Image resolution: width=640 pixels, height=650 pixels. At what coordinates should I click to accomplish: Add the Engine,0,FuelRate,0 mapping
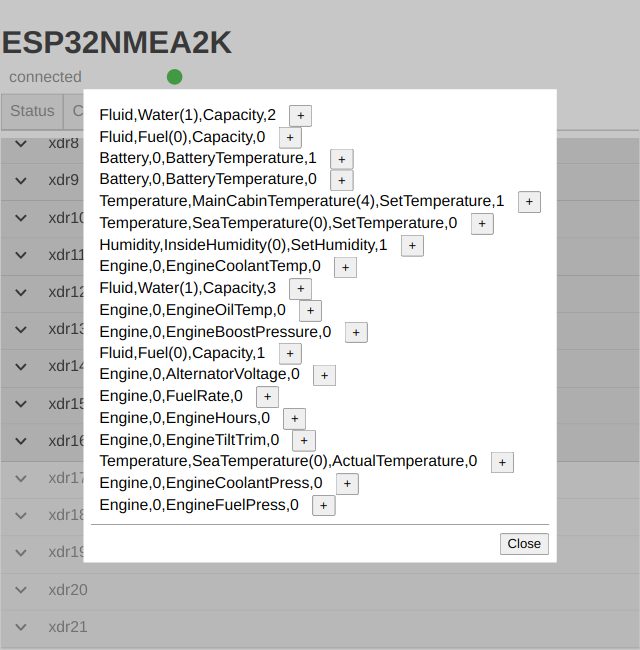[267, 397]
